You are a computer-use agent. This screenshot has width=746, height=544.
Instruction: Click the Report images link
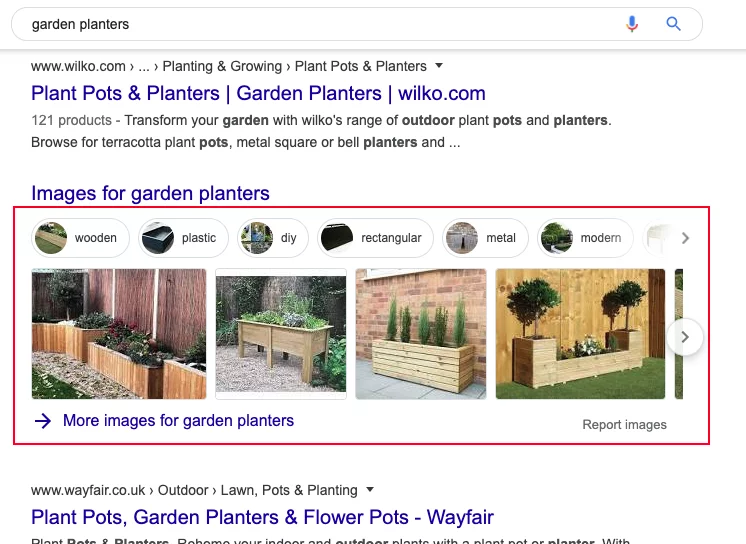click(x=624, y=425)
